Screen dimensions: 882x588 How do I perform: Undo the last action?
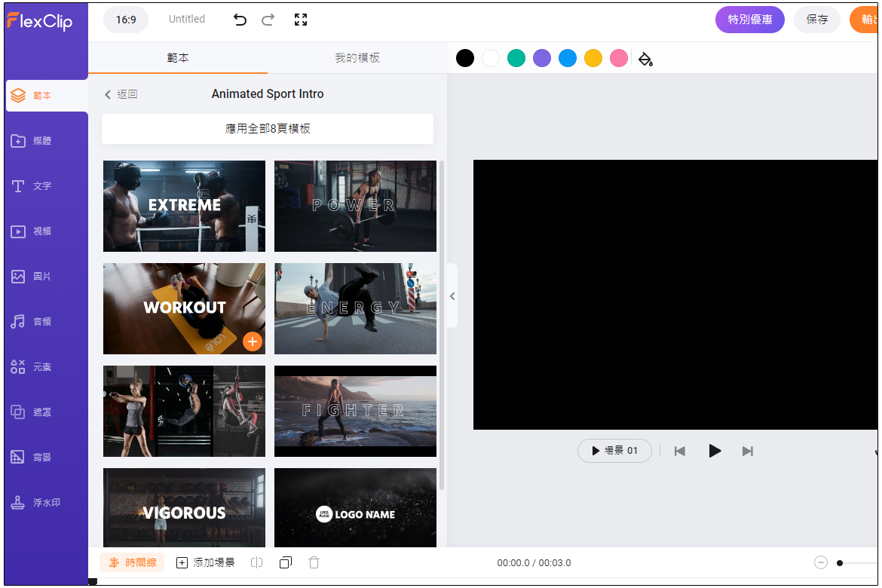[240, 20]
